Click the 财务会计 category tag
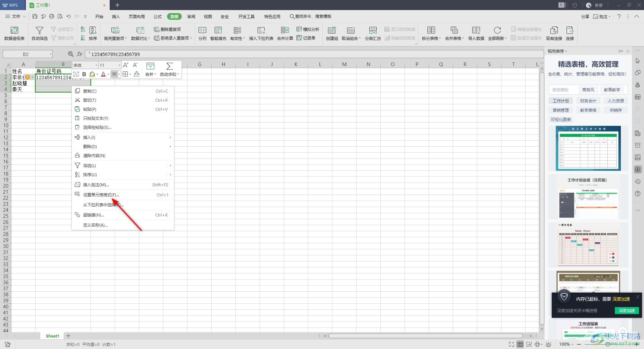The width and height of the screenshot is (644, 349). pos(588,101)
